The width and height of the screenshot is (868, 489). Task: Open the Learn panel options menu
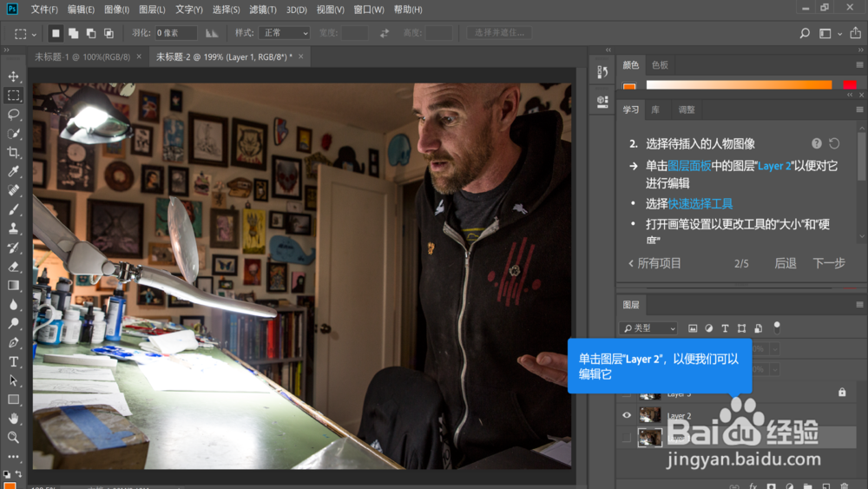(x=859, y=109)
